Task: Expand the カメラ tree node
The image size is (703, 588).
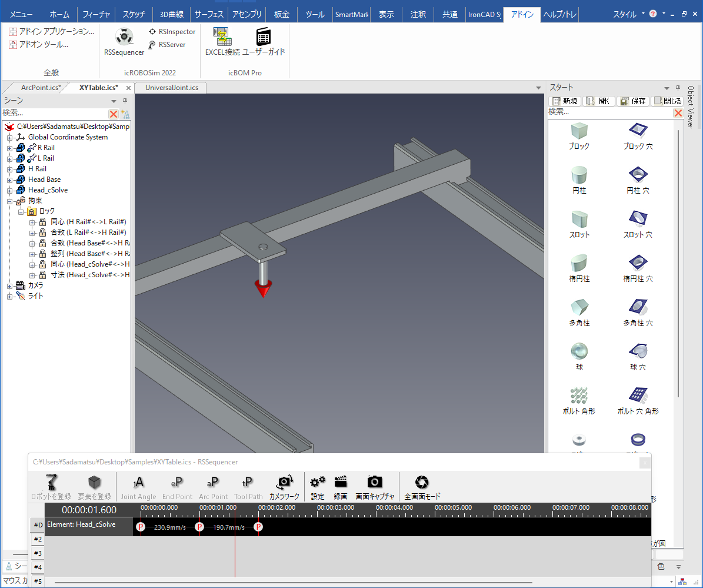Action: (9, 285)
